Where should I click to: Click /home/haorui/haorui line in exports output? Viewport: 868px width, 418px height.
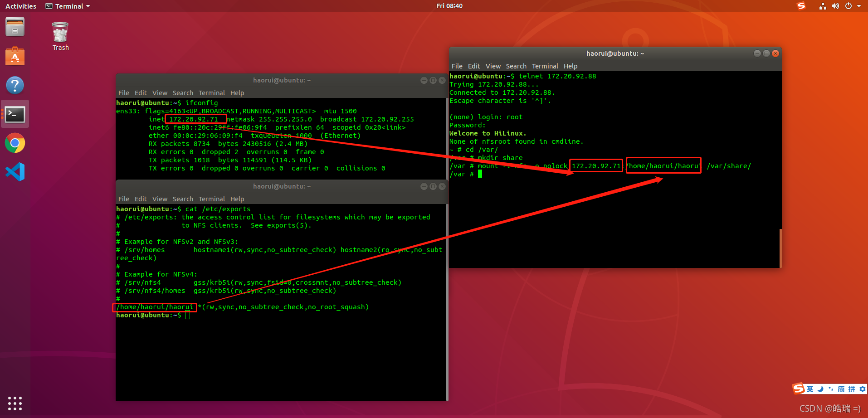[x=243, y=307]
